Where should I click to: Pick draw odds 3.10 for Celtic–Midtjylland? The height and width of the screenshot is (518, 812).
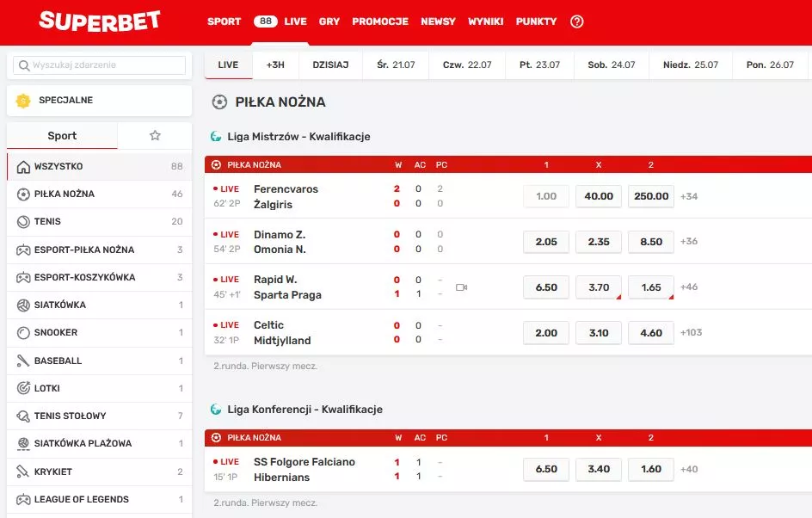pos(599,333)
